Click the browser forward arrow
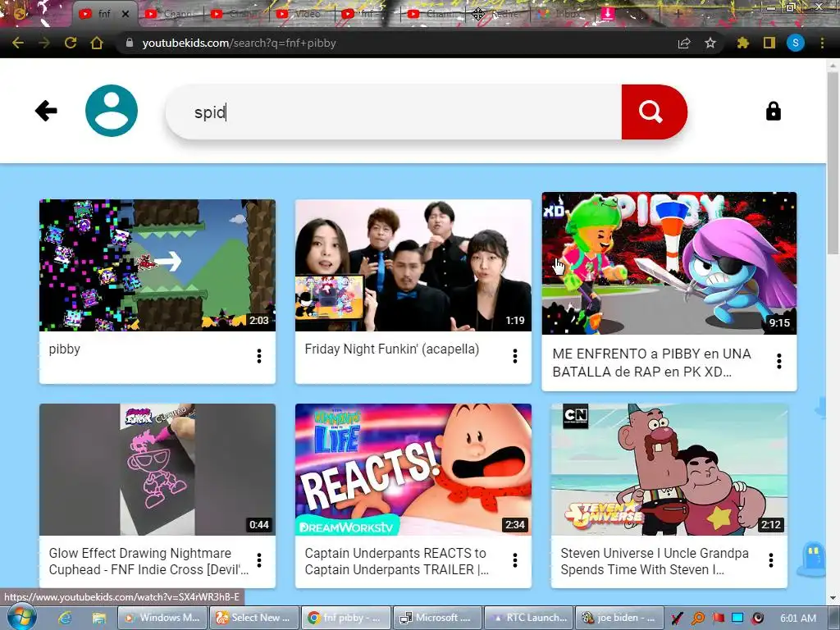Viewport: 840px width, 630px height. coord(44,43)
